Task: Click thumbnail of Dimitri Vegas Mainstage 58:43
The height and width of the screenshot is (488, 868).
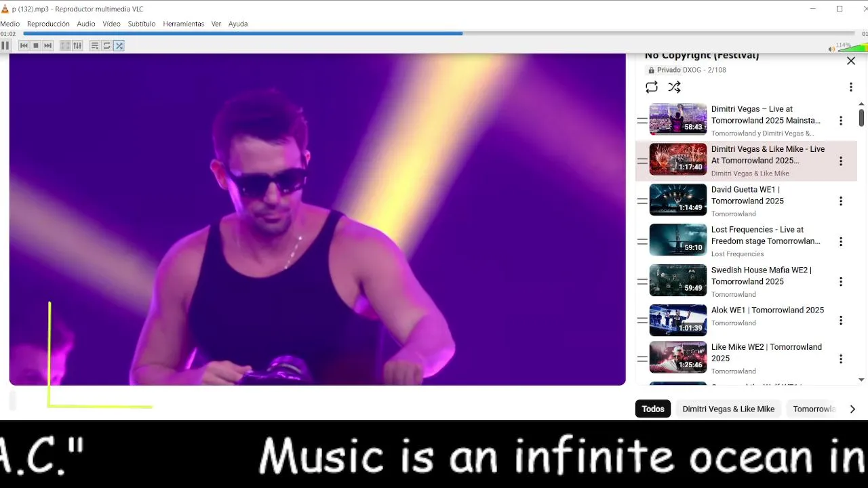Action: click(x=678, y=119)
